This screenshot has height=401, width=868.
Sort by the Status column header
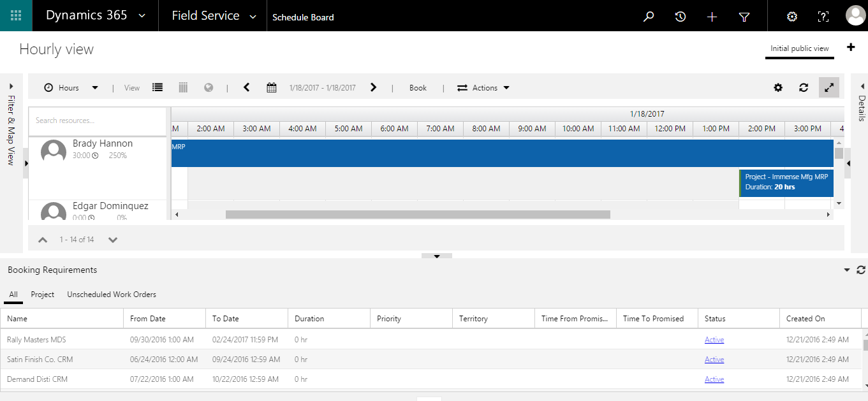click(x=739, y=318)
